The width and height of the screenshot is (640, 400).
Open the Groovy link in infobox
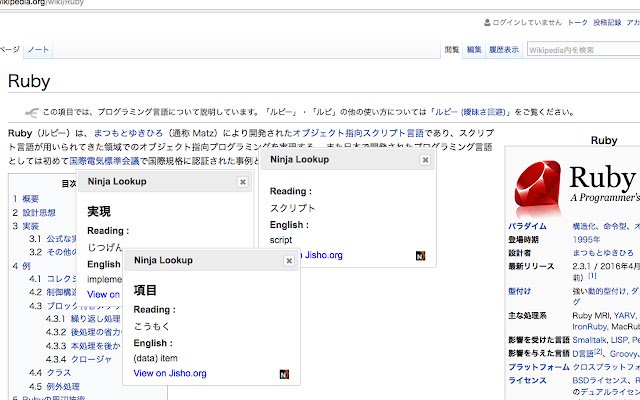tap(624, 354)
